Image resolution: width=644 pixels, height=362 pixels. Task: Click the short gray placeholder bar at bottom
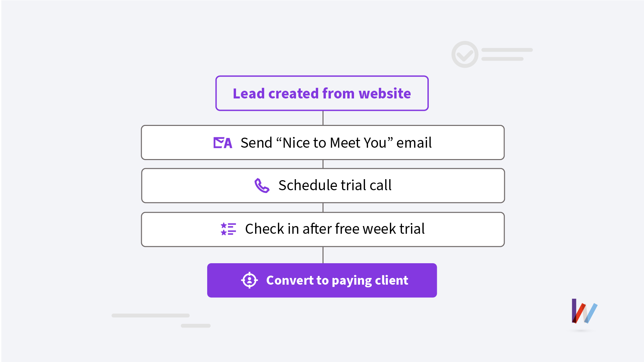[x=196, y=326]
